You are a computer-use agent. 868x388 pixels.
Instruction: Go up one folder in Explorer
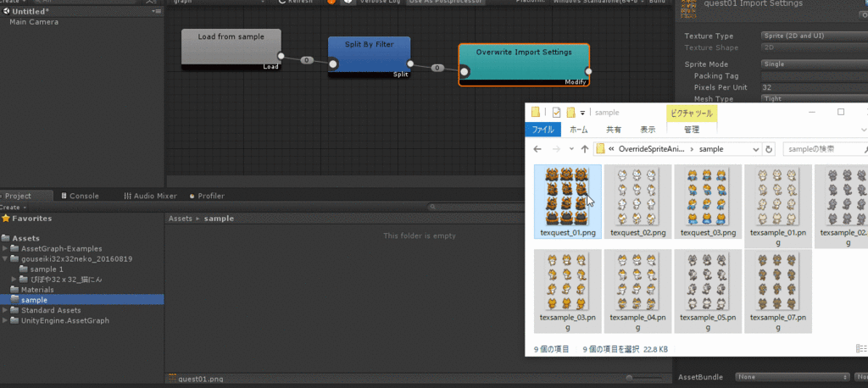(585, 149)
